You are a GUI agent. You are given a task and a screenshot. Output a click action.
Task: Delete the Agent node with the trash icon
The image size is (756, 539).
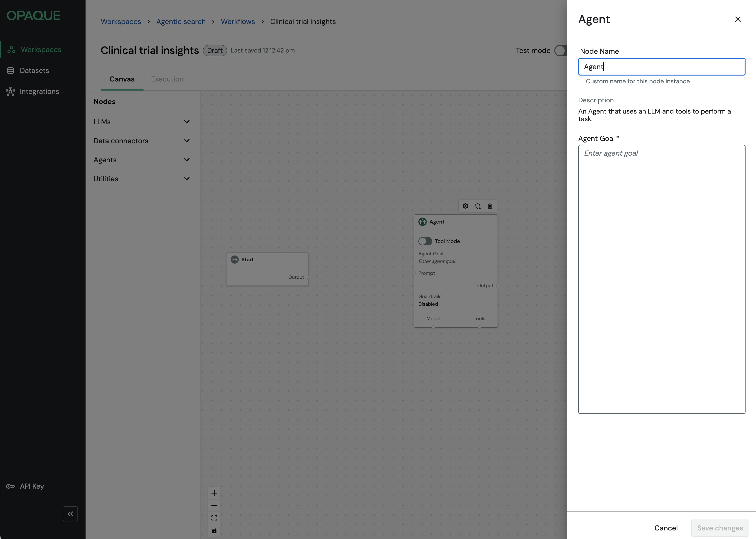click(490, 206)
